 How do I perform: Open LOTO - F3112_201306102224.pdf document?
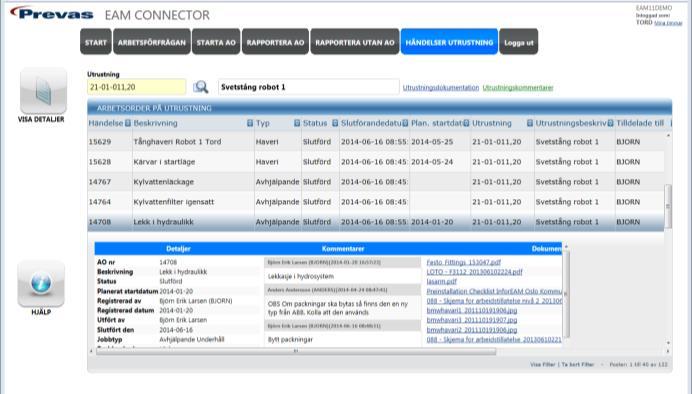(x=474, y=272)
